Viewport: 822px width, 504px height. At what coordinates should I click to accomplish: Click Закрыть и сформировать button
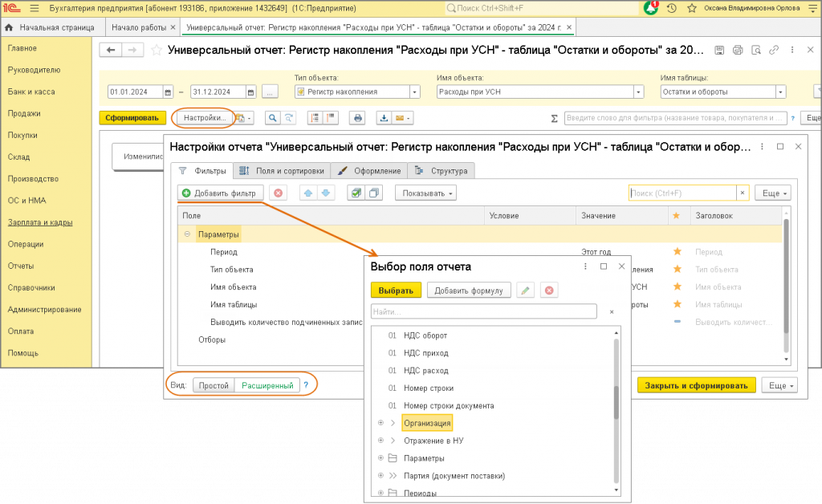click(696, 385)
